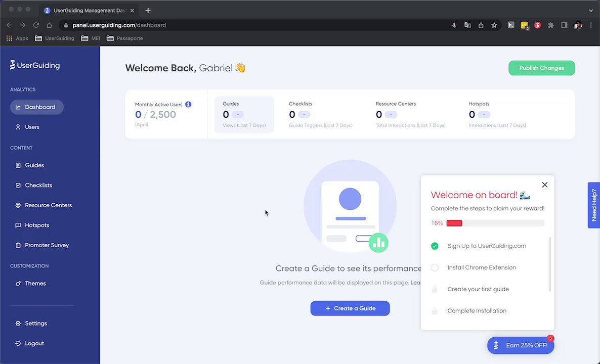Click the UserGuiding logo
The image size is (600, 364).
35,65
